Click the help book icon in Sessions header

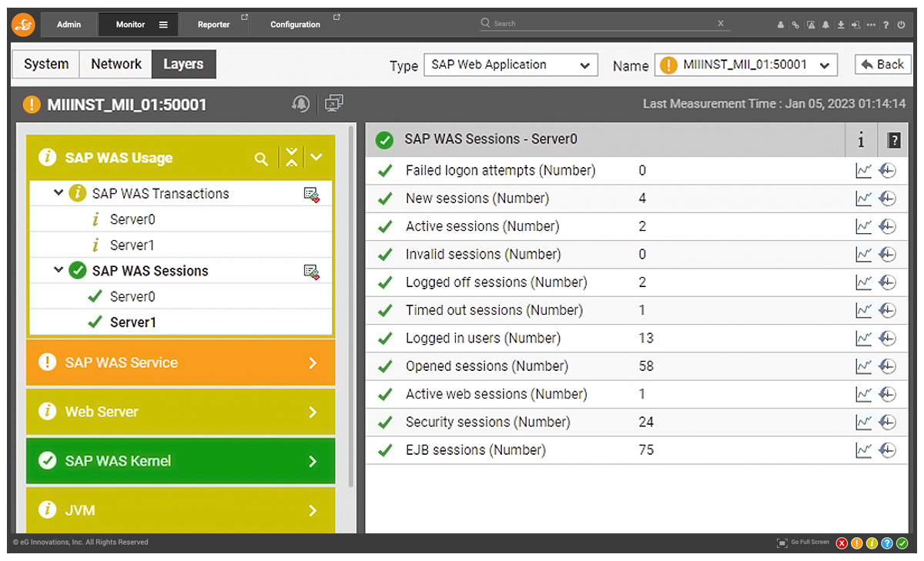click(893, 140)
